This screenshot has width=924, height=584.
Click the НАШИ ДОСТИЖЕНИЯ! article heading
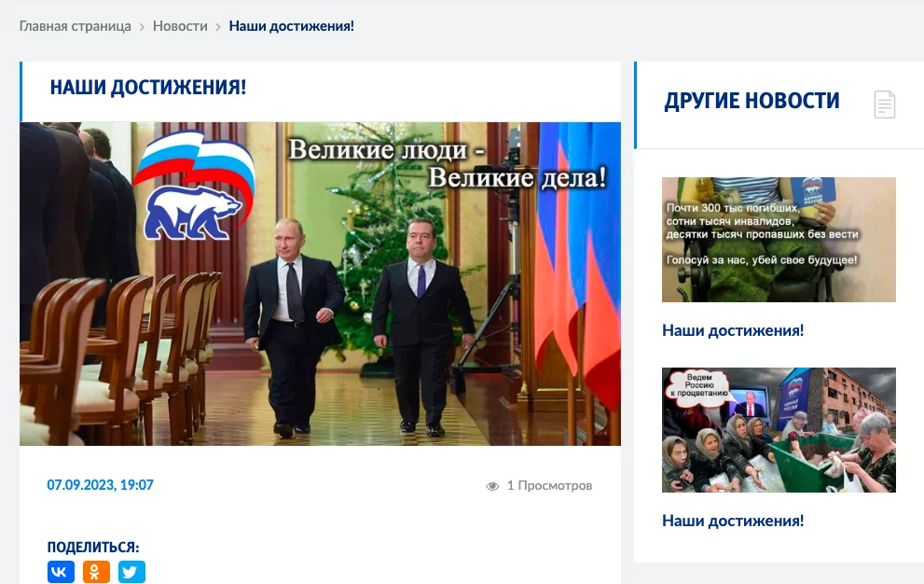pyautogui.click(x=148, y=88)
